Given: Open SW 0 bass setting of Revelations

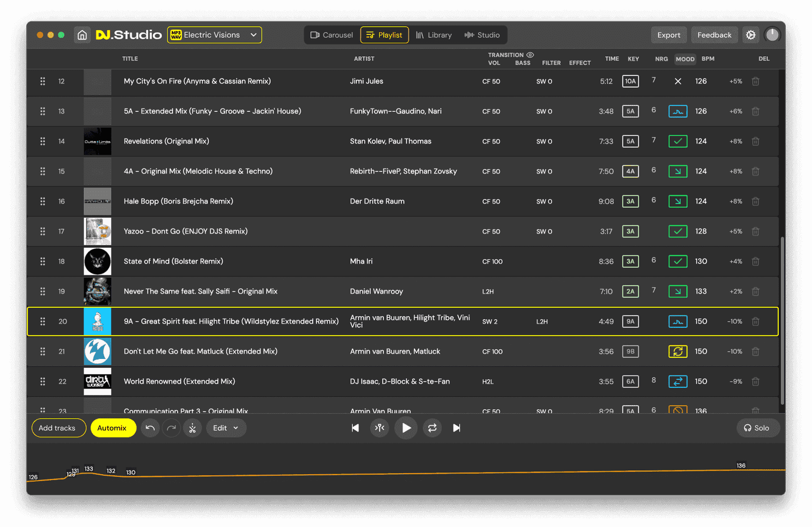Looking at the screenshot, I should [544, 141].
